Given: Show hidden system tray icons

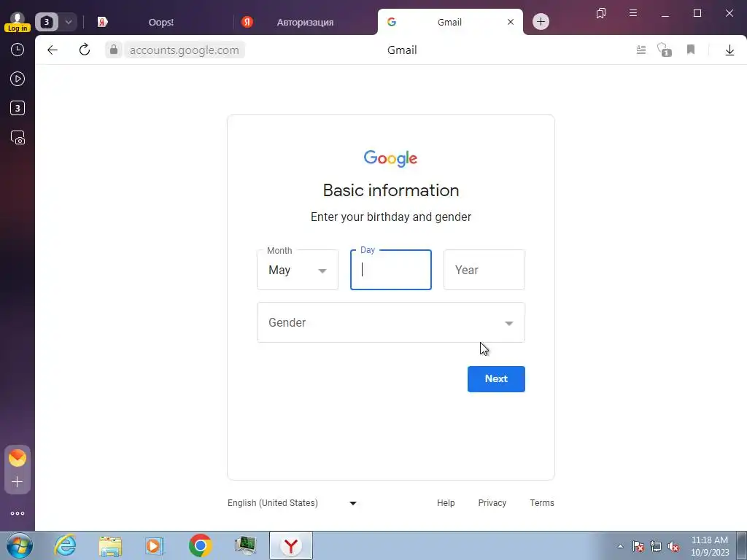Looking at the screenshot, I should click(620, 546).
